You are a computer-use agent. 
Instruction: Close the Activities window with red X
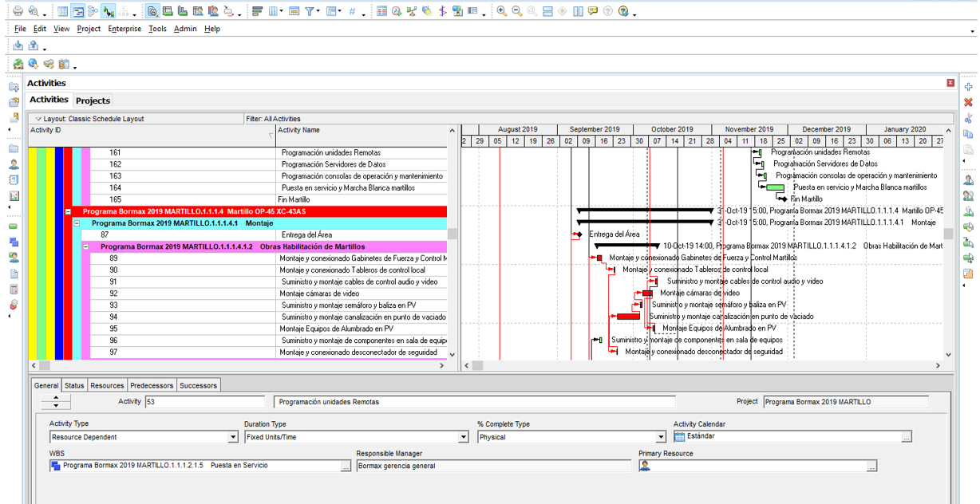[950, 83]
